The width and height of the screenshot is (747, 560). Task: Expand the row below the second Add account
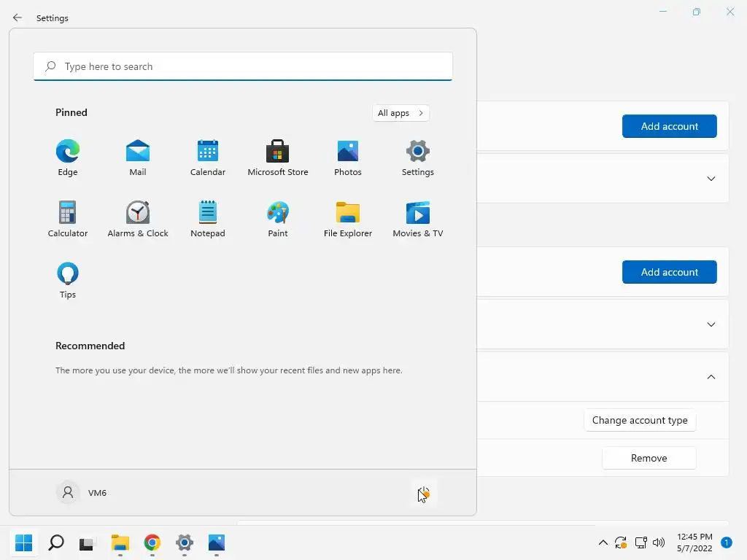click(711, 324)
